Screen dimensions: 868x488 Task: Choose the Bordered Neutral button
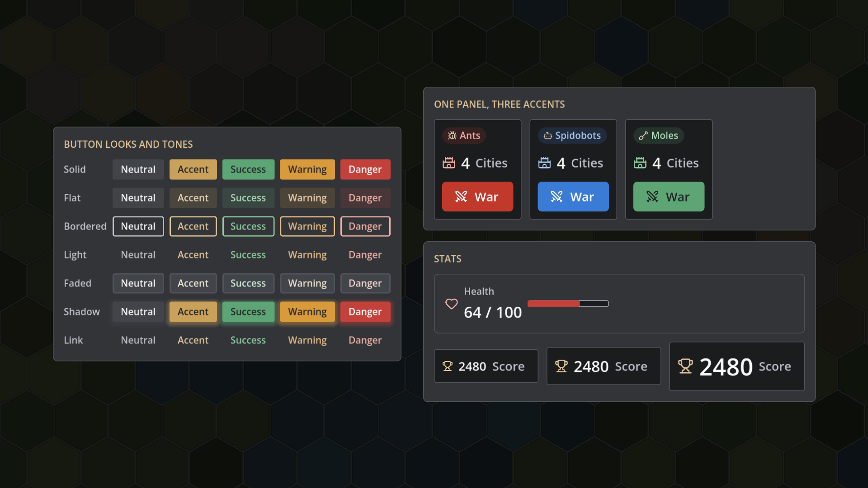point(138,226)
